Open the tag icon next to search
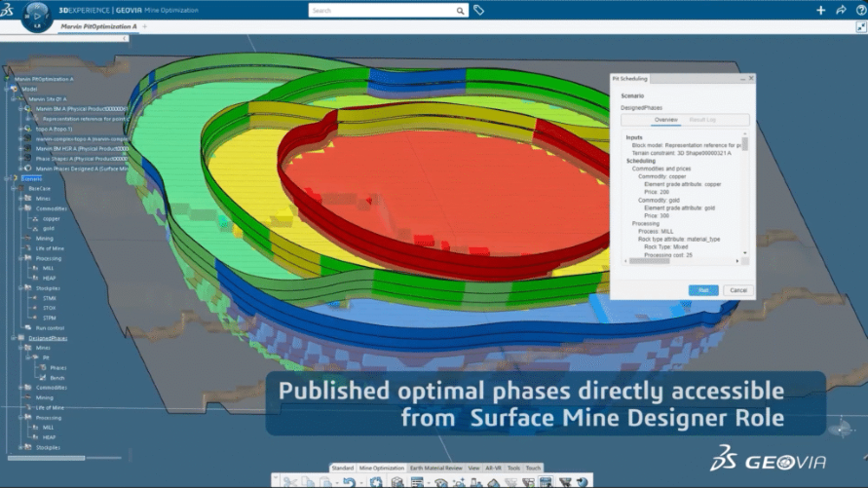The image size is (868, 488). 478,10
